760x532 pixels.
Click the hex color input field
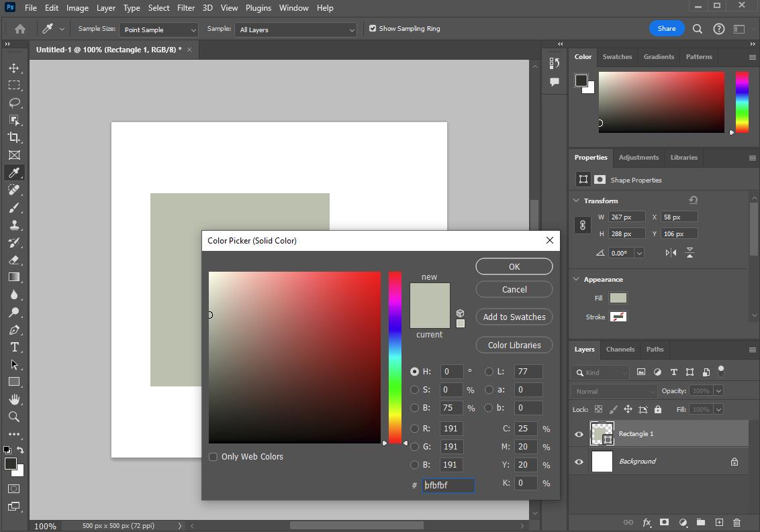point(448,485)
